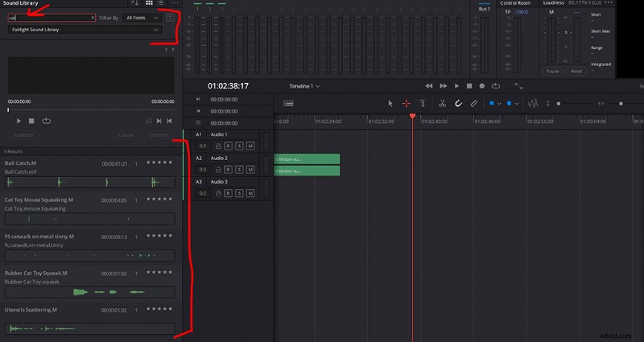The width and height of the screenshot is (644, 342).
Task: Add a blue marker
Action: [x=509, y=104]
